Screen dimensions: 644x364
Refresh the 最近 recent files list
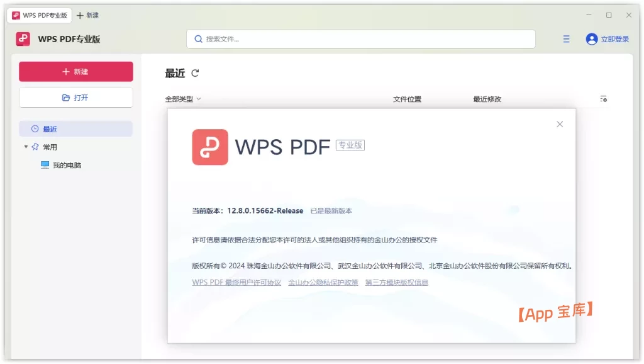195,73
